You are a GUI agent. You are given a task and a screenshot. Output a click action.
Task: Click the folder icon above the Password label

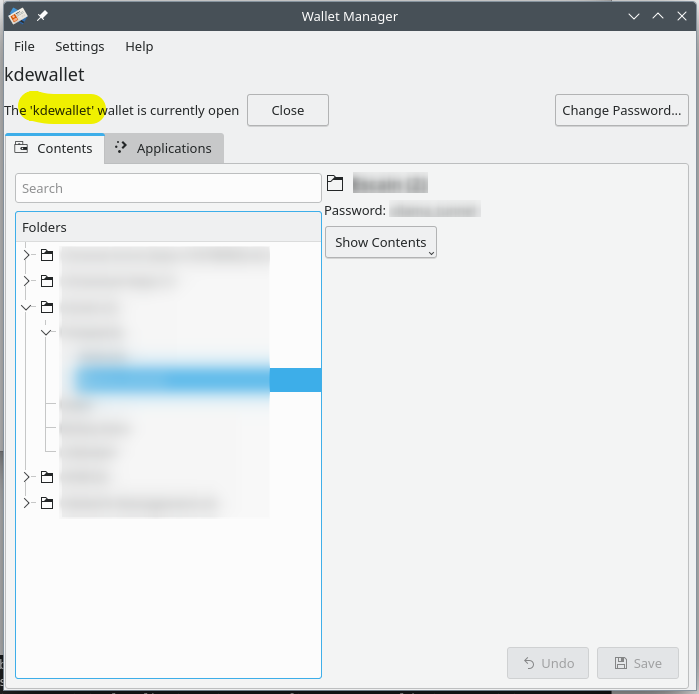point(335,184)
